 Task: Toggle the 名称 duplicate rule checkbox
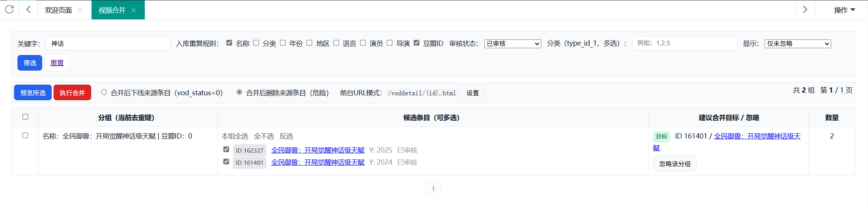coord(229,43)
